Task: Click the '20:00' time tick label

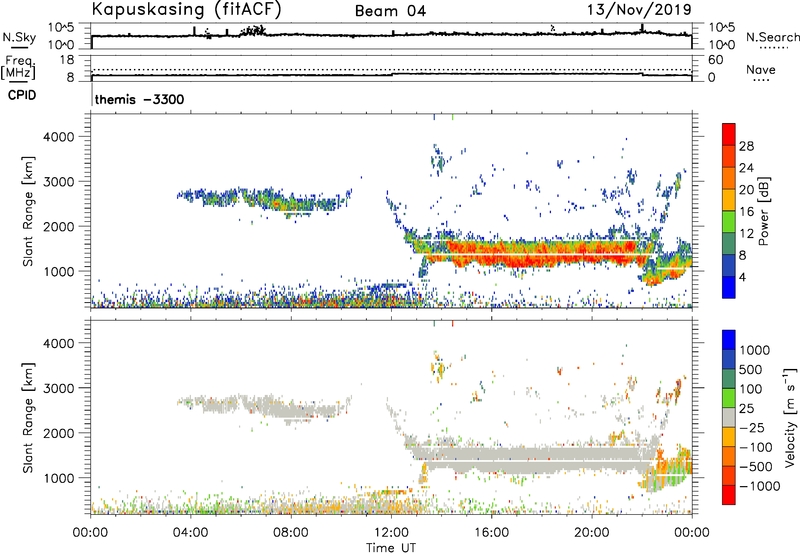Action: 592,533
